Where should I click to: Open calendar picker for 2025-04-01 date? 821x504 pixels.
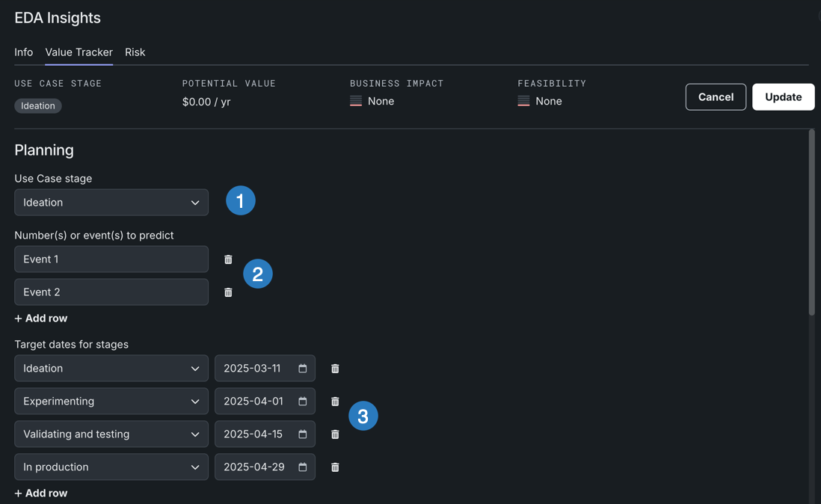pyautogui.click(x=303, y=402)
